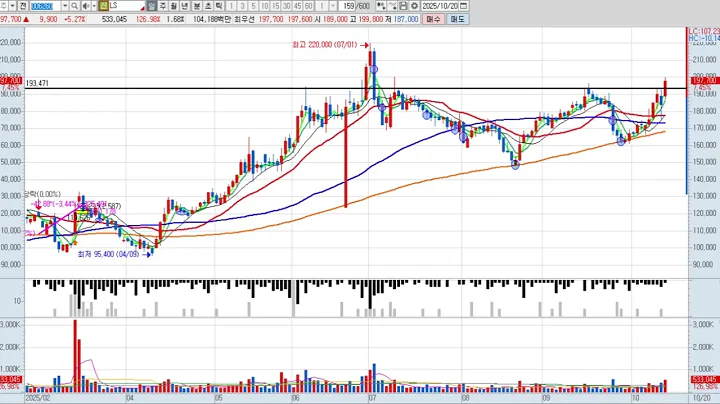
Task: Click the low price 187,000
Action: click(x=406, y=19)
